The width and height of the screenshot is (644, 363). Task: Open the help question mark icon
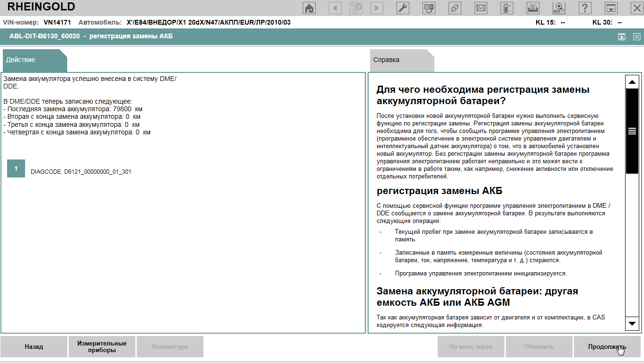click(585, 8)
